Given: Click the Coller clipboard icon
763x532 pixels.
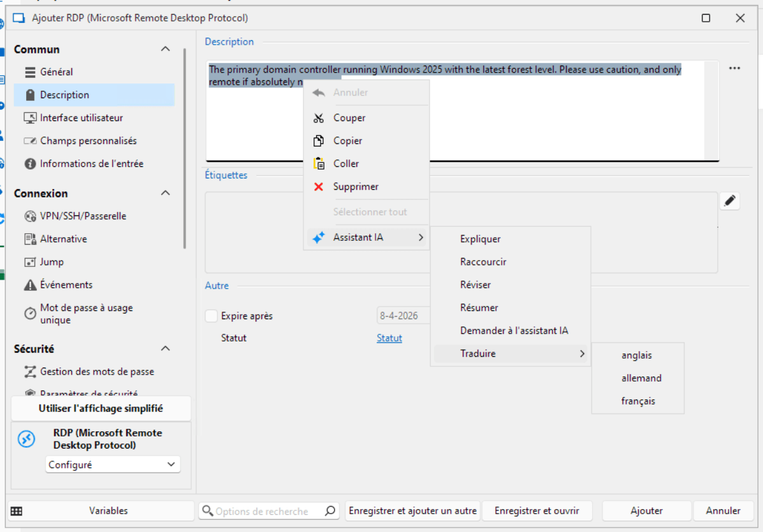Looking at the screenshot, I should (319, 164).
